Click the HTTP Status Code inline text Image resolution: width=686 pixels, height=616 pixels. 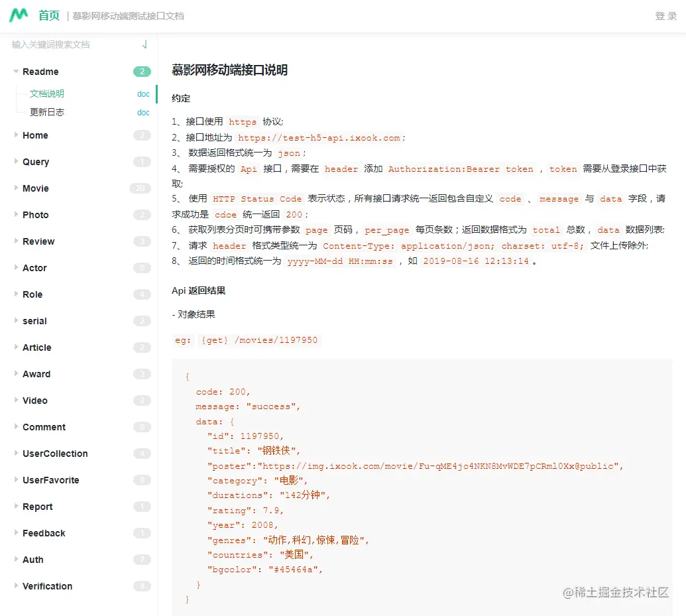[x=257, y=199]
